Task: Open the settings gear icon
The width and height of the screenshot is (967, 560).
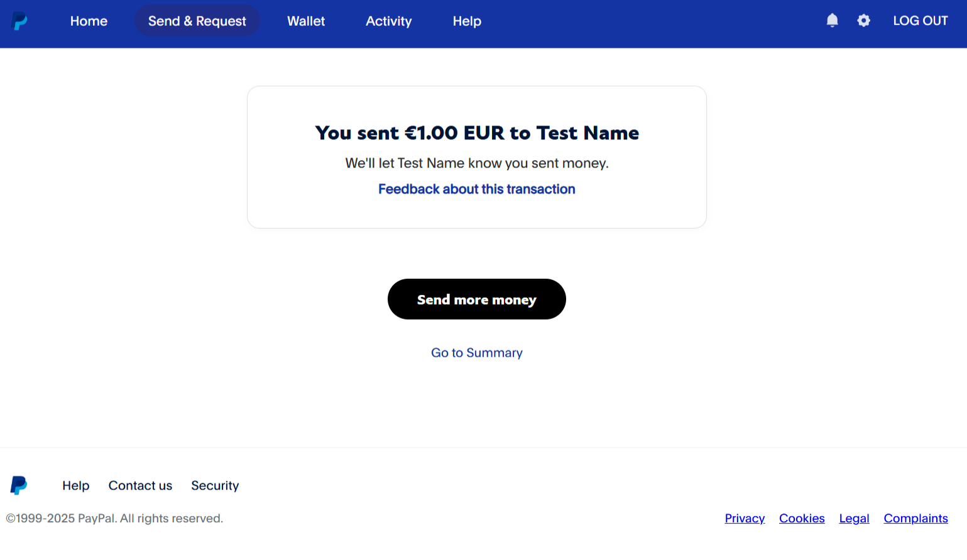Action: (863, 21)
